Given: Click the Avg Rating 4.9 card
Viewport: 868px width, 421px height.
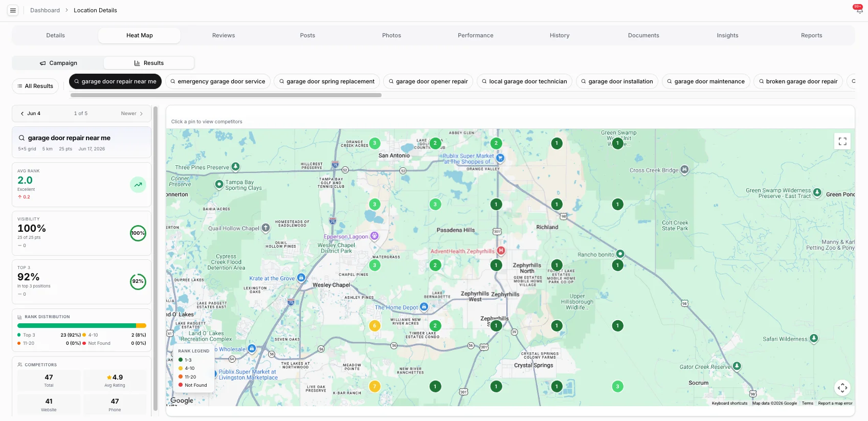Looking at the screenshot, I should tap(115, 380).
